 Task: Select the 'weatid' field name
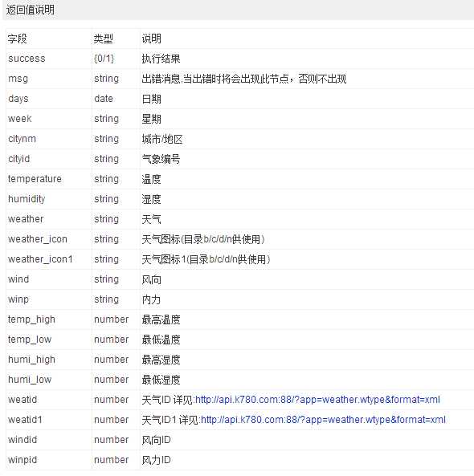click(22, 399)
